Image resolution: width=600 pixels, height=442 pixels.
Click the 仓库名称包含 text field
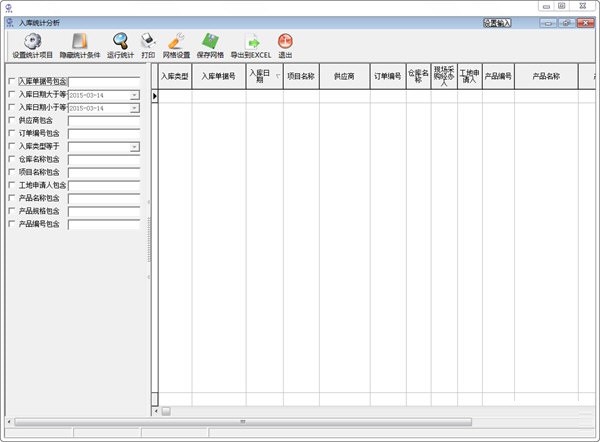tap(104, 160)
